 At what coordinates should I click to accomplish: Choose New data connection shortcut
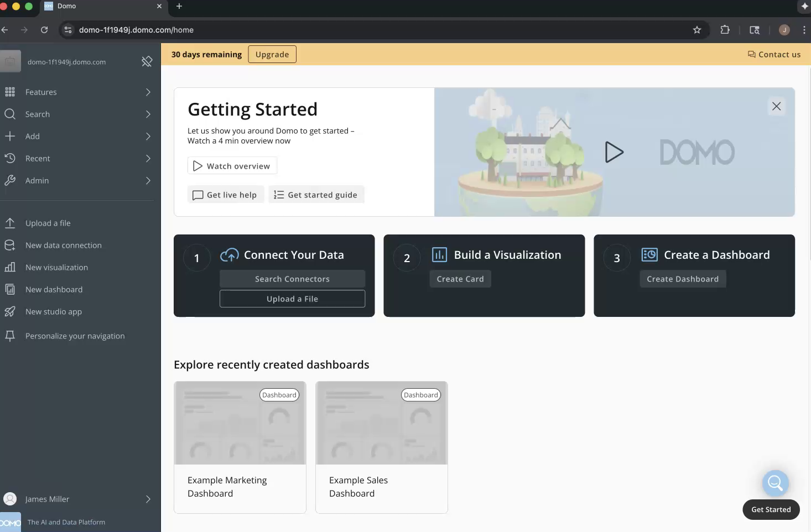(x=64, y=245)
